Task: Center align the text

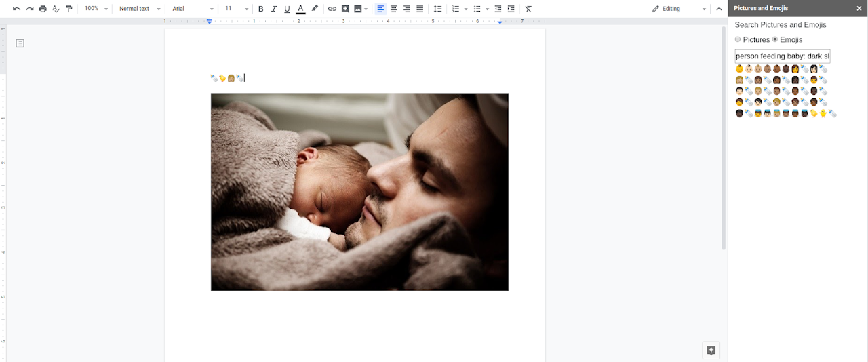Action: tap(393, 9)
